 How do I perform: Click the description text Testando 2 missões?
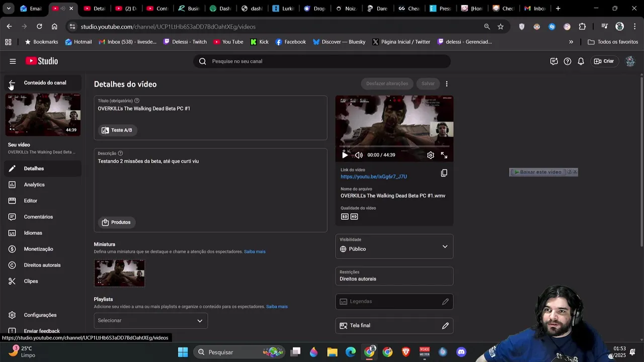[148, 161]
